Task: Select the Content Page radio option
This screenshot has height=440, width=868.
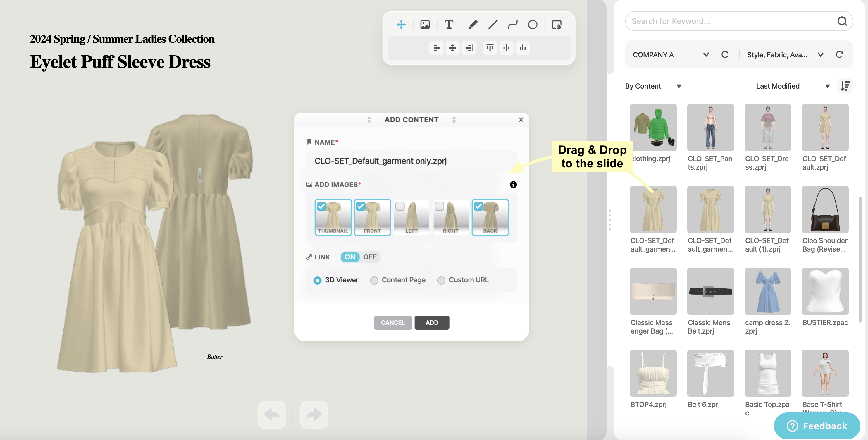Action: 374,280
